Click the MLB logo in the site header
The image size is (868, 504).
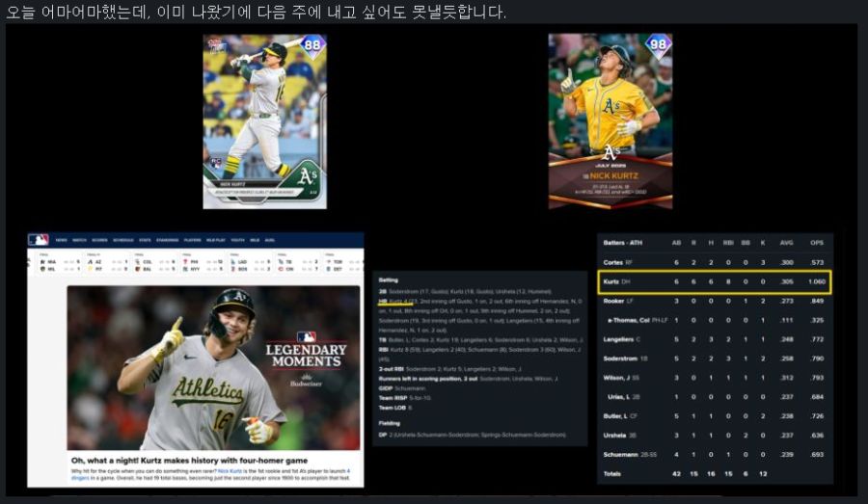(x=39, y=240)
